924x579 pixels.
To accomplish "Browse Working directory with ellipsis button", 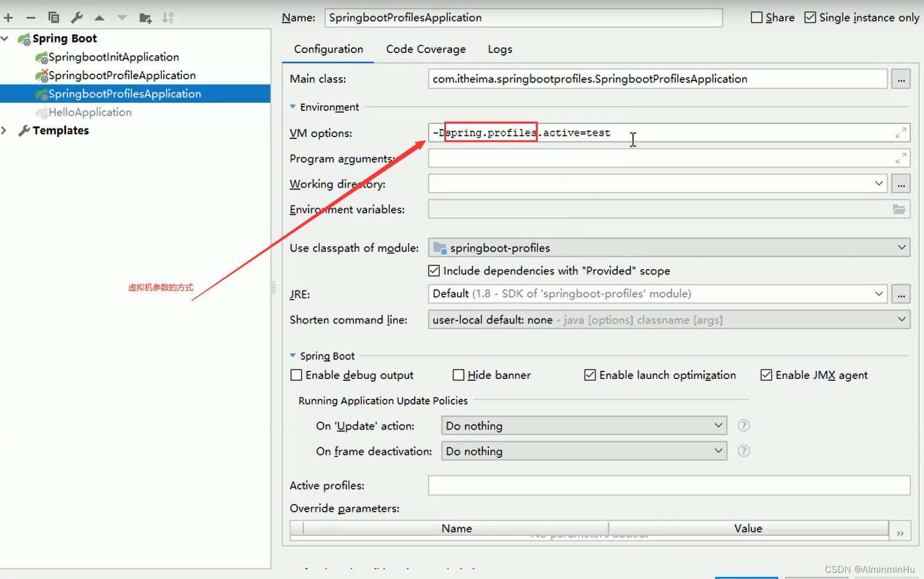I will (x=901, y=184).
